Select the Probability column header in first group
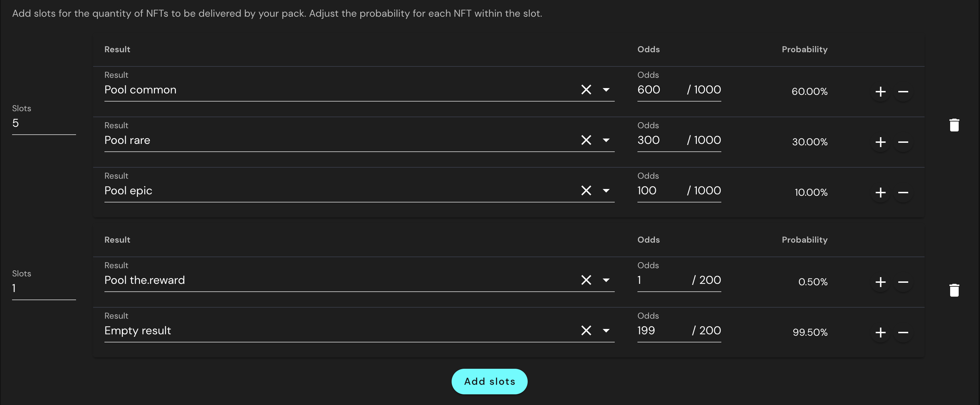Viewport: 980px width, 405px height. 804,49
